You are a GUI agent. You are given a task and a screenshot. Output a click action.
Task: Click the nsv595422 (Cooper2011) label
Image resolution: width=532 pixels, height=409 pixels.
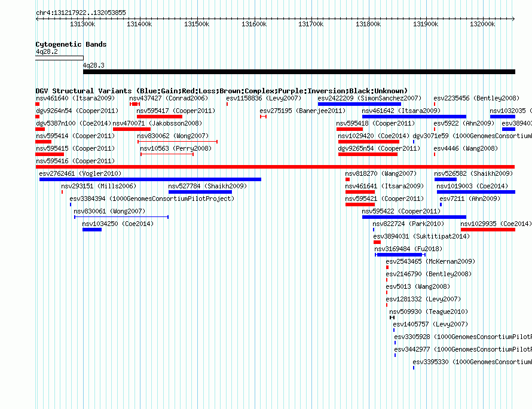[401, 211]
